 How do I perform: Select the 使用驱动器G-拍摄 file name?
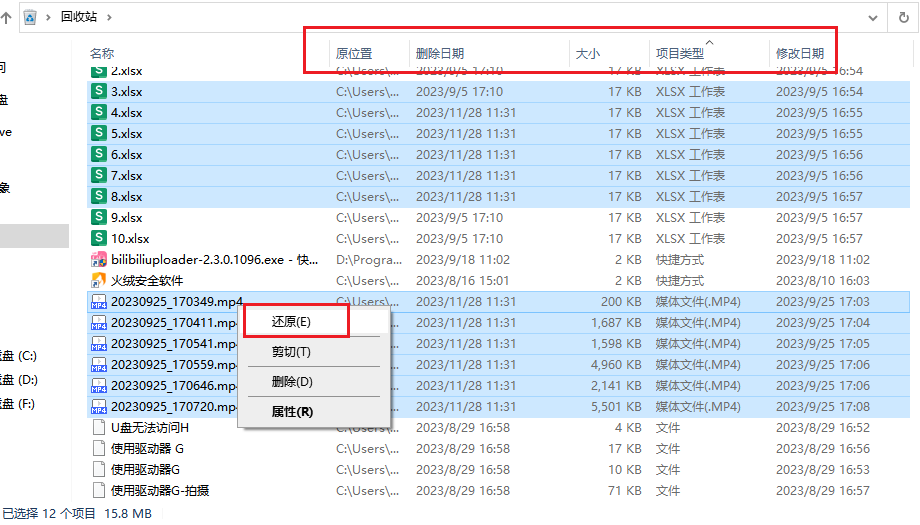tap(160, 490)
